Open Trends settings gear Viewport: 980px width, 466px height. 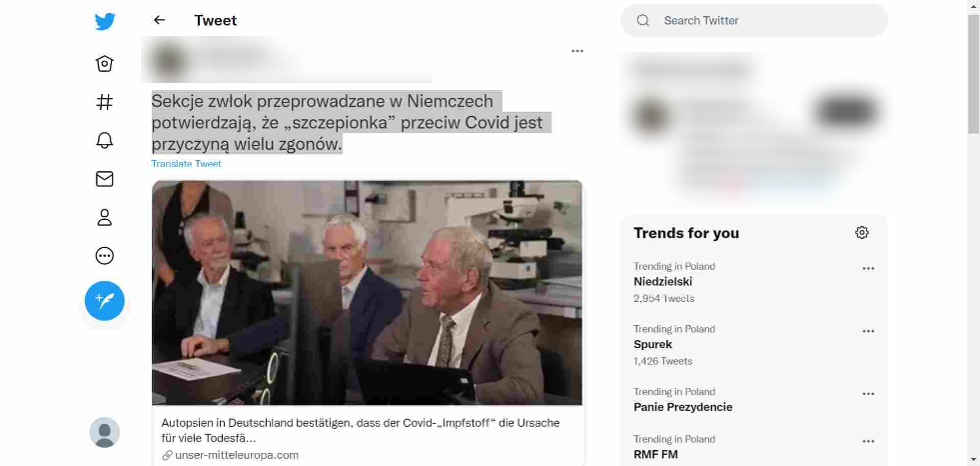coord(862,233)
